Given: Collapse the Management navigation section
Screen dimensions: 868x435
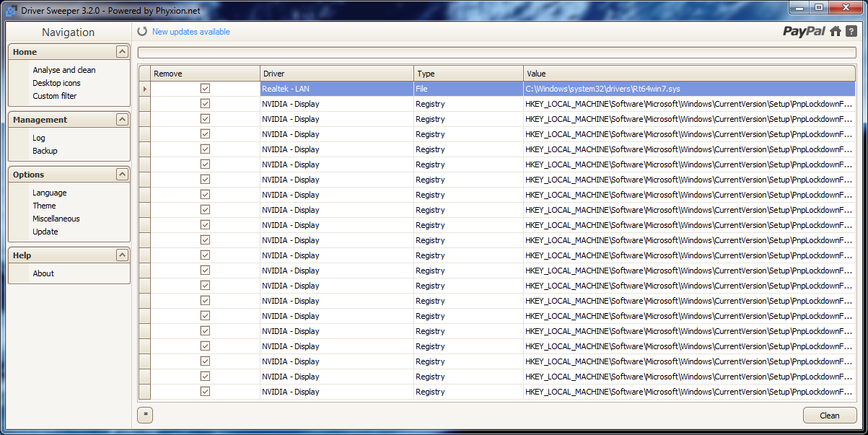Looking at the screenshot, I should coord(122,120).
